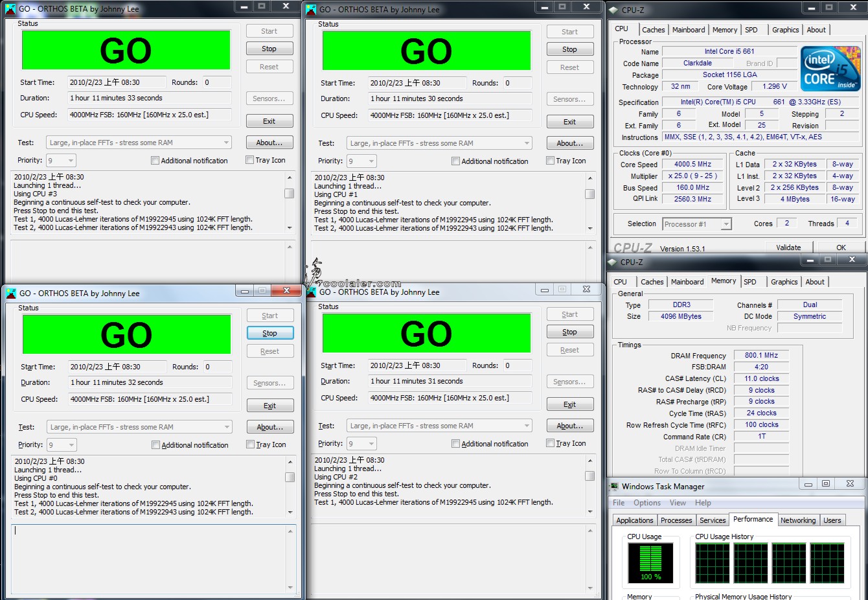The width and height of the screenshot is (868, 600).
Task: Expand Priority dropdown in CPU #1 ORTHOS window
Action: point(361,161)
